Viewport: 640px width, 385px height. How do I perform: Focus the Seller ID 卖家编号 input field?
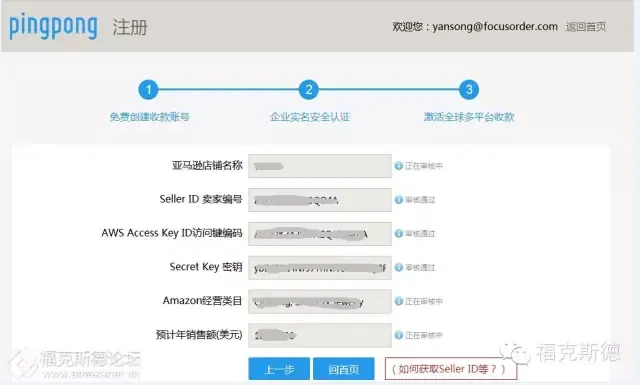point(320,200)
